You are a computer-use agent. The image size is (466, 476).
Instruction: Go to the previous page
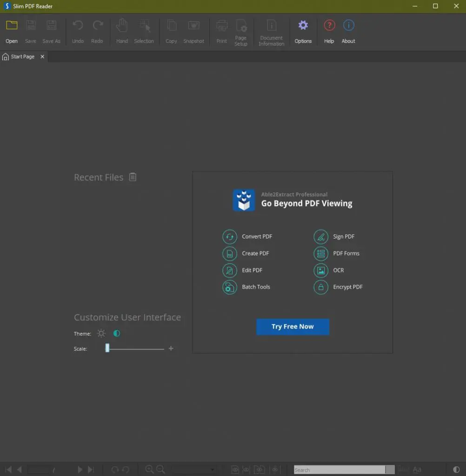20,469
